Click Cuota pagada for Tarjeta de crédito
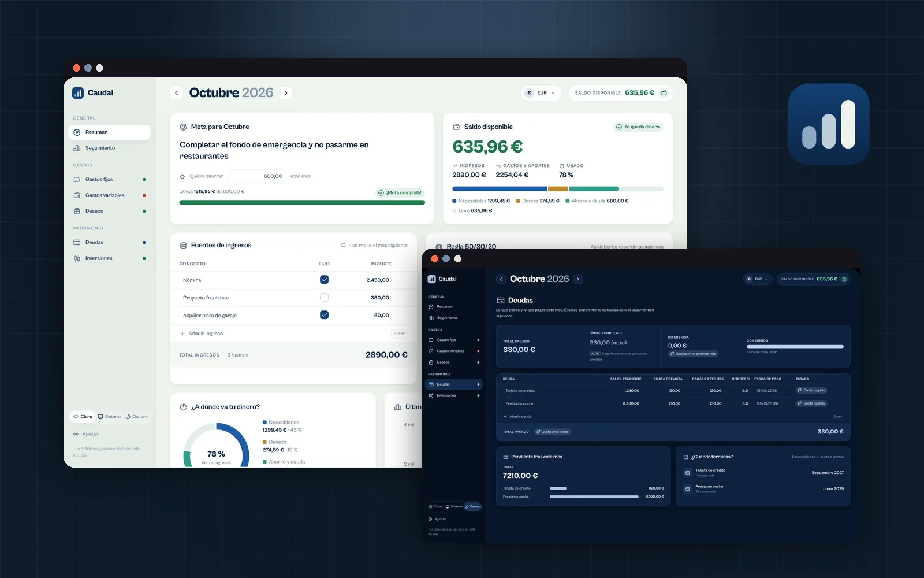 [811, 391]
